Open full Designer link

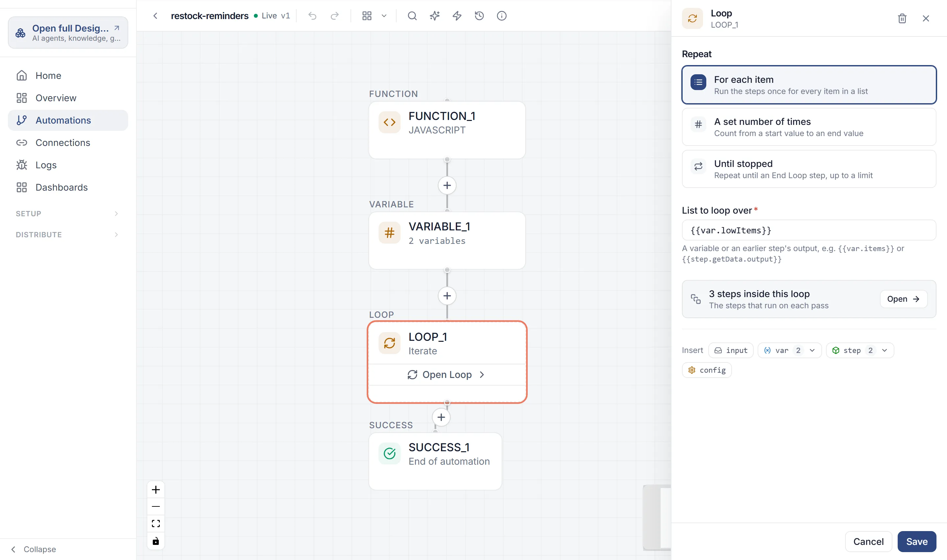pyautogui.click(x=68, y=33)
